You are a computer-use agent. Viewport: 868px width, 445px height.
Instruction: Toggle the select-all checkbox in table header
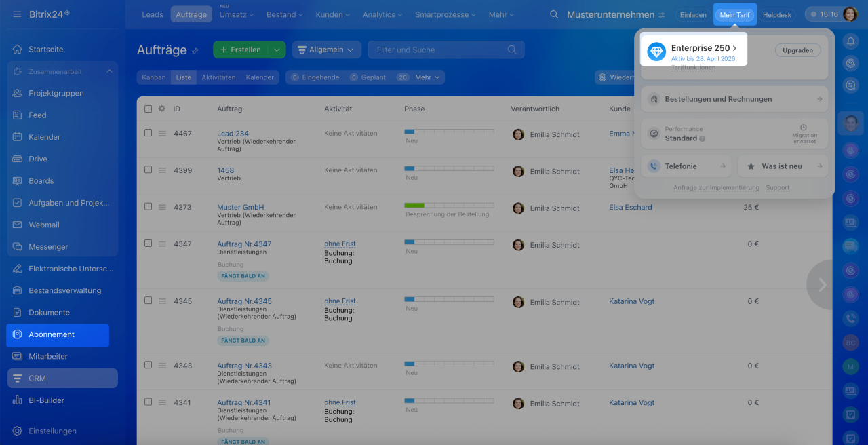pyautogui.click(x=149, y=109)
